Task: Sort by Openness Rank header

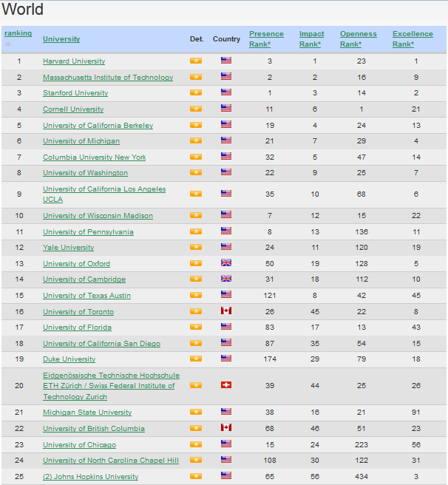Action: tap(359, 39)
